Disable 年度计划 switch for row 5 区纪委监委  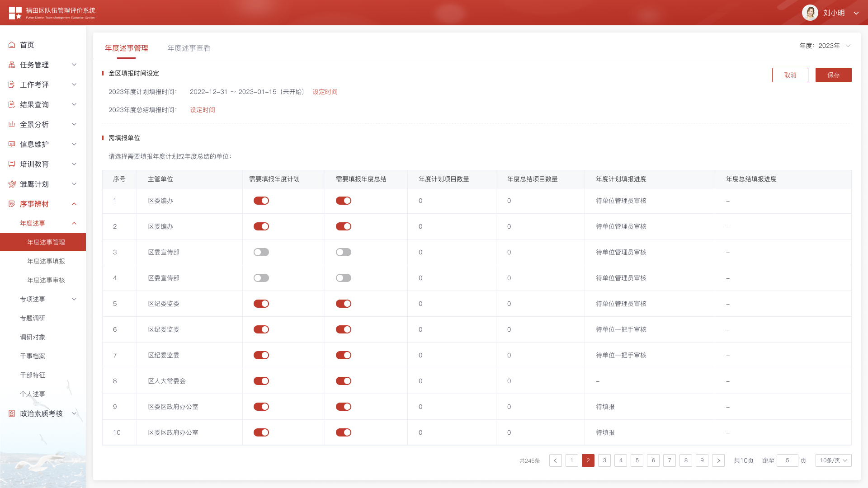coord(261,304)
